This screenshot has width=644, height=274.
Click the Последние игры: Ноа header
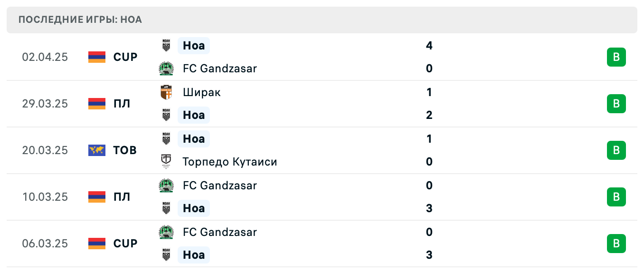tap(80, 20)
